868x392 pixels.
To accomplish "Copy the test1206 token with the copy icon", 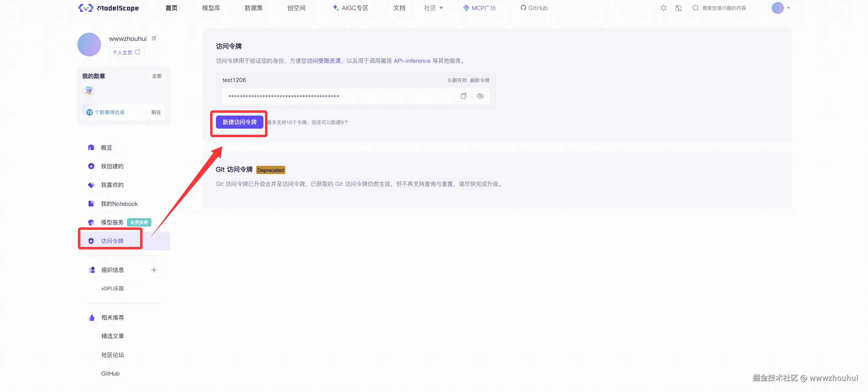I will 463,96.
